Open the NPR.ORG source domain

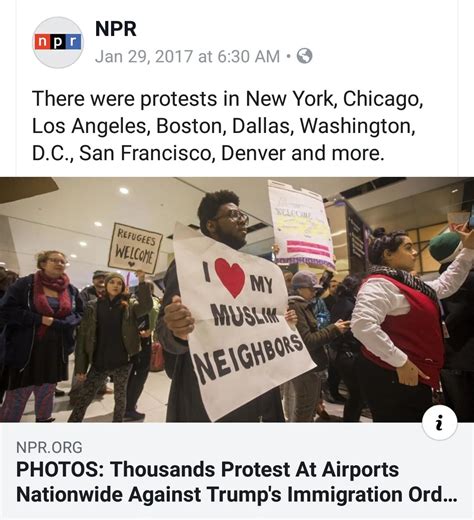point(49,447)
